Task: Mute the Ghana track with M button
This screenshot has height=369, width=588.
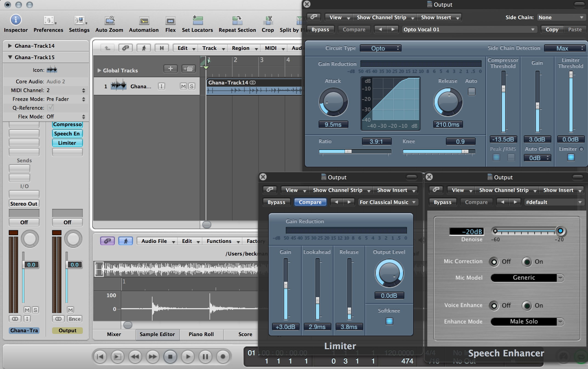Action: 183,86
